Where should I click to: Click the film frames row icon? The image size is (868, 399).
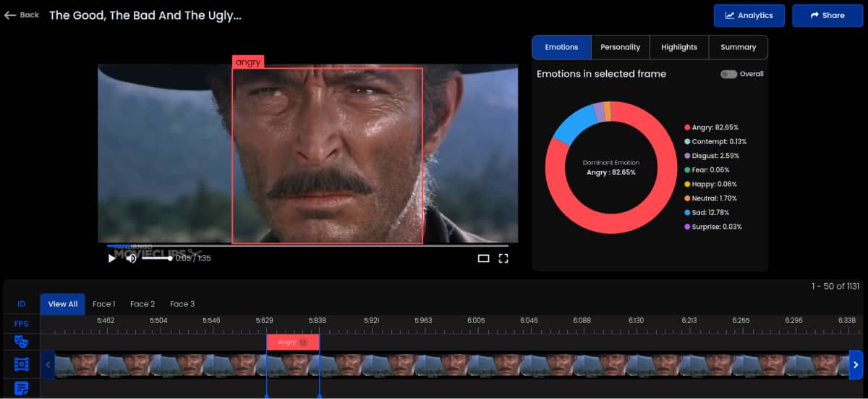coord(22,365)
